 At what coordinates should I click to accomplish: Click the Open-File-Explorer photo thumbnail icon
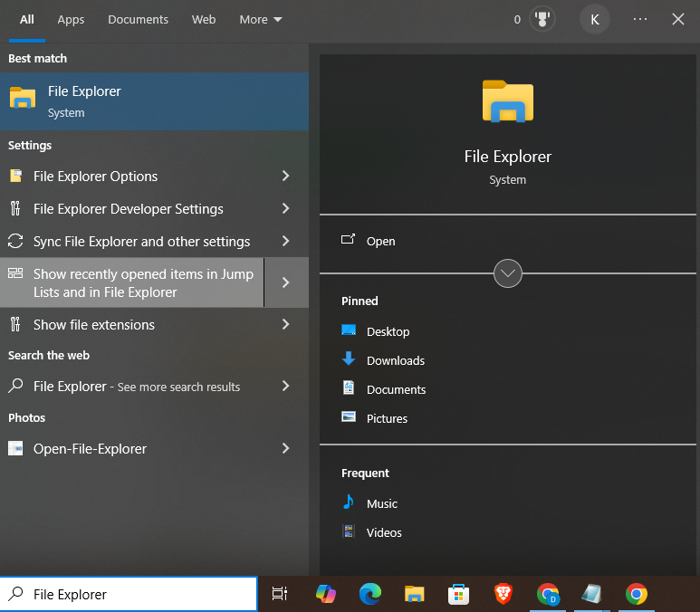click(x=15, y=448)
